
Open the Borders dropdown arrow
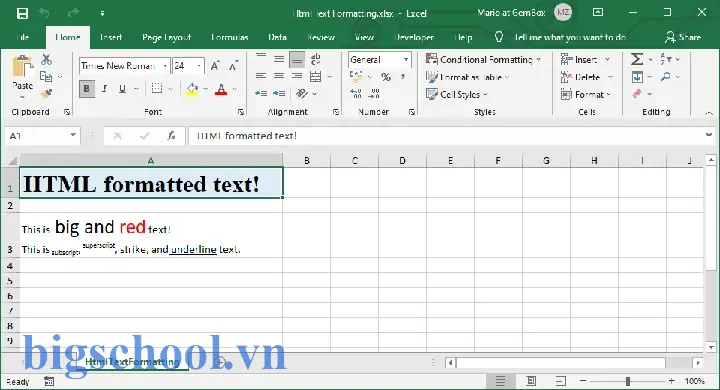[x=171, y=89]
